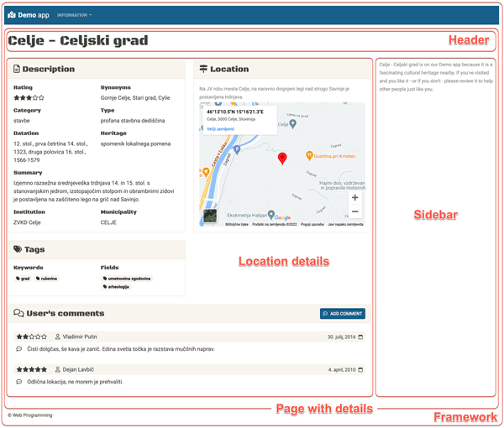Select the umetnostna zgodovina field tag
Screen dimensions: 504x428
pos(127,279)
